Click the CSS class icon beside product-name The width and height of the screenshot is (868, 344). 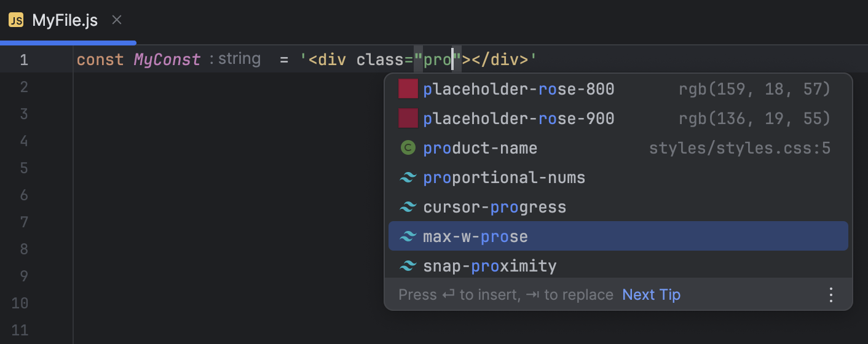tap(408, 147)
